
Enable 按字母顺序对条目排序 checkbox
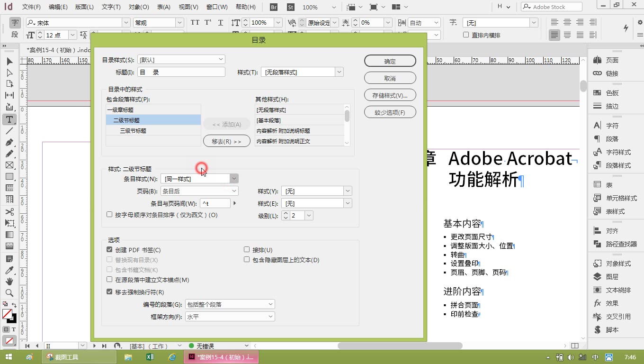pos(109,215)
